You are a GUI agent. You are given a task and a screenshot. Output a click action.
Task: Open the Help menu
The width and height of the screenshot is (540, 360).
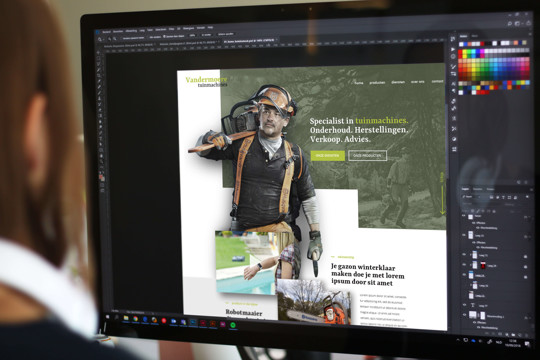[x=210, y=28]
